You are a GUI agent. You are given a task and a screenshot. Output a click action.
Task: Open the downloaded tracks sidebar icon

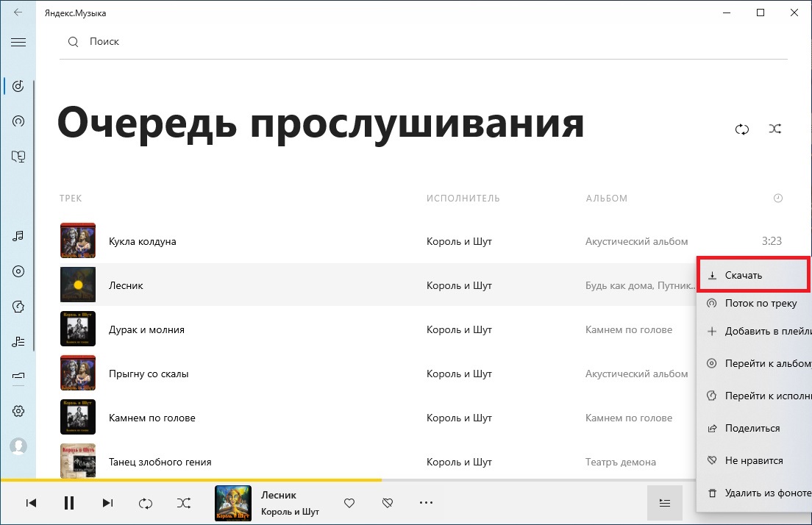click(x=18, y=376)
